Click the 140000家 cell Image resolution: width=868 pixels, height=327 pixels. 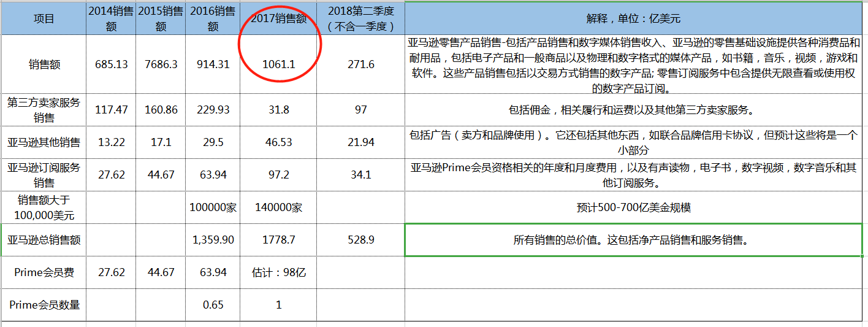278,207
